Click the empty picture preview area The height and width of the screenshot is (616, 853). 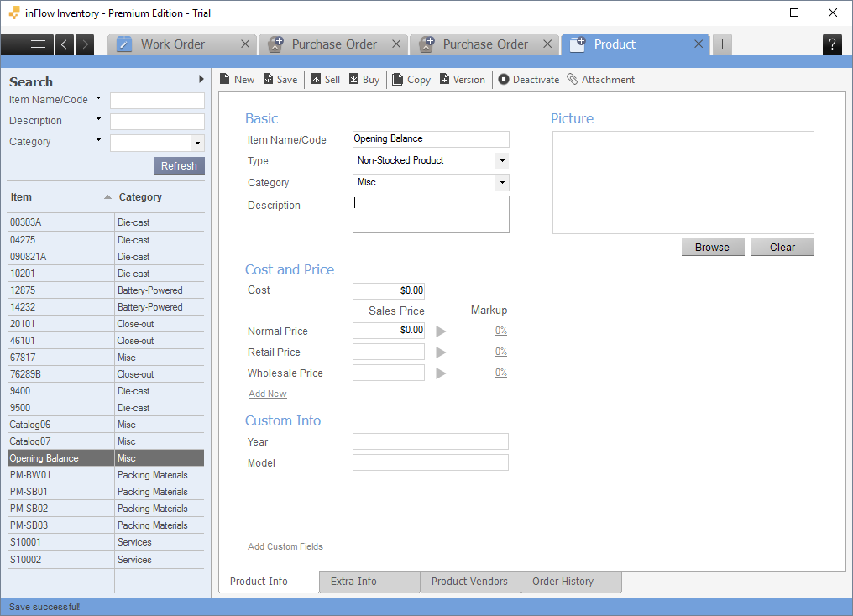tap(683, 183)
